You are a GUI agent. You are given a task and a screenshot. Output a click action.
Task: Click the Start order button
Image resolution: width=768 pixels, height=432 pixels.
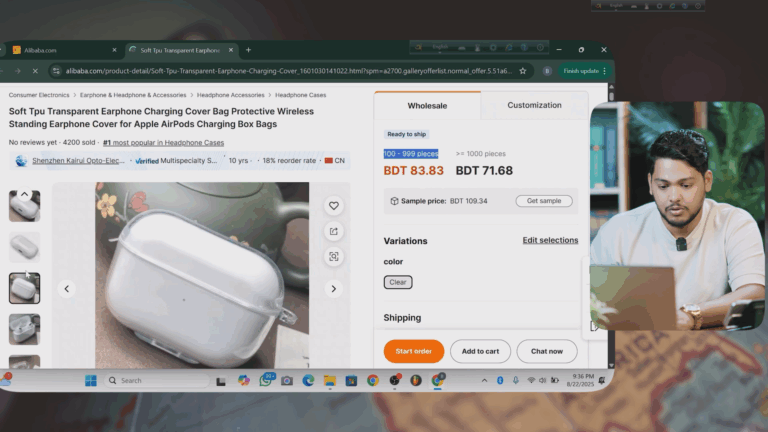pyautogui.click(x=413, y=351)
